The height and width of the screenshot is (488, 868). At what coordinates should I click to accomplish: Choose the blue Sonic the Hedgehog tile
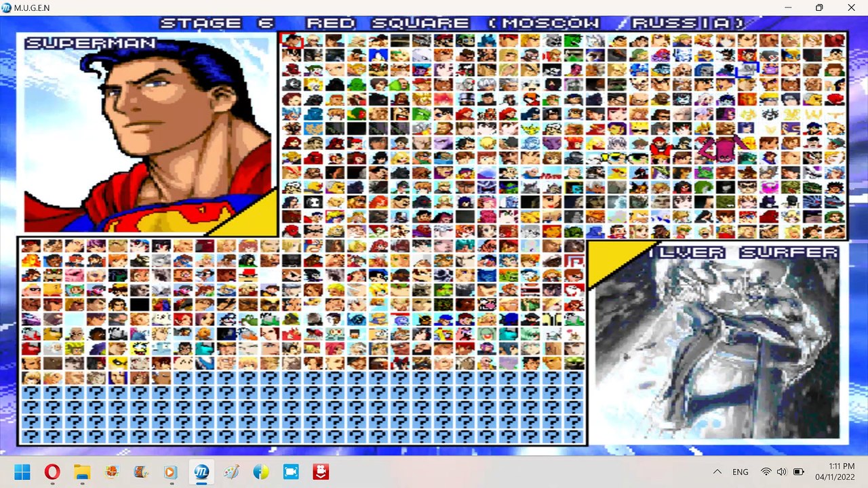click(378, 55)
